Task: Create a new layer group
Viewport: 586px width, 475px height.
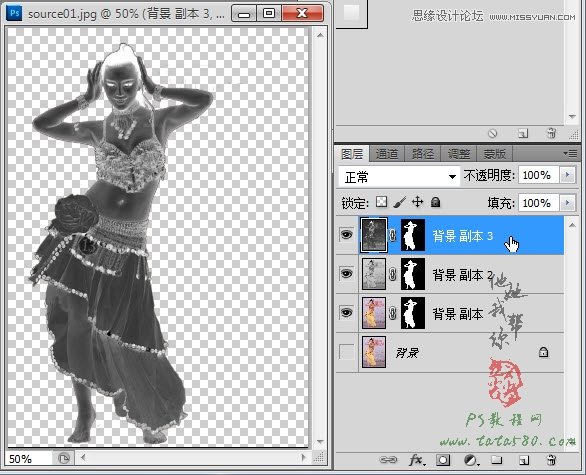Action: pos(496,460)
